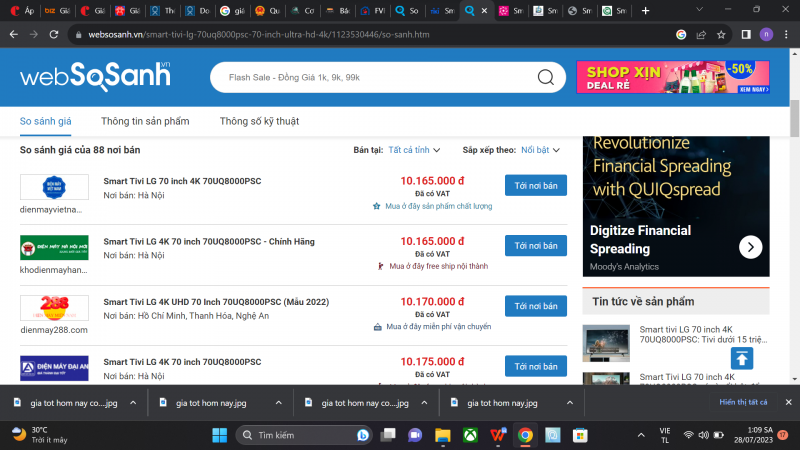Switch to the Google 'giá' browser tab
This screenshot has width=800, height=450.
pyautogui.click(x=233, y=10)
